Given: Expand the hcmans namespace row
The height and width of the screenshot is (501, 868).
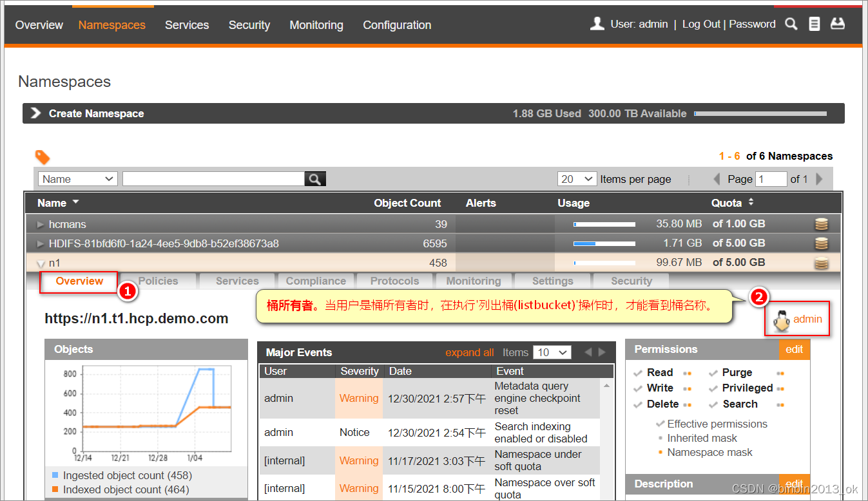Looking at the screenshot, I should 40,224.
